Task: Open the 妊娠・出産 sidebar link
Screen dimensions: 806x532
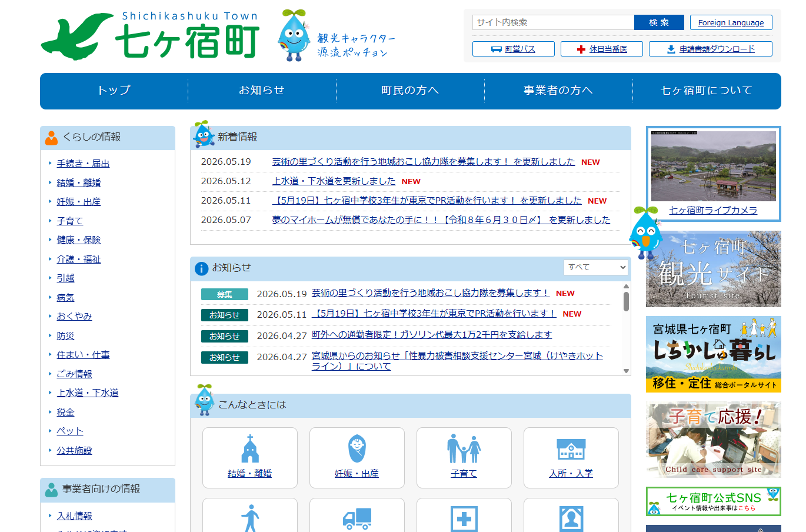Action: coord(79,202)
